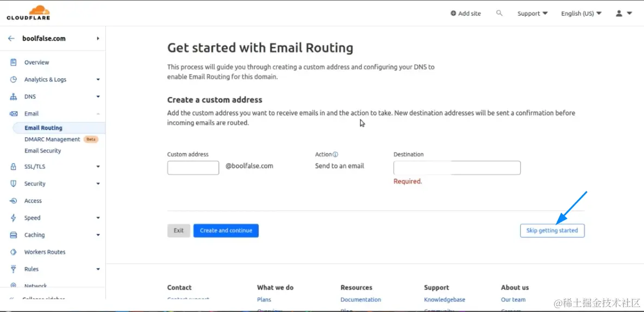
Task: Open the Plans footer link
Action: (264, 300)
